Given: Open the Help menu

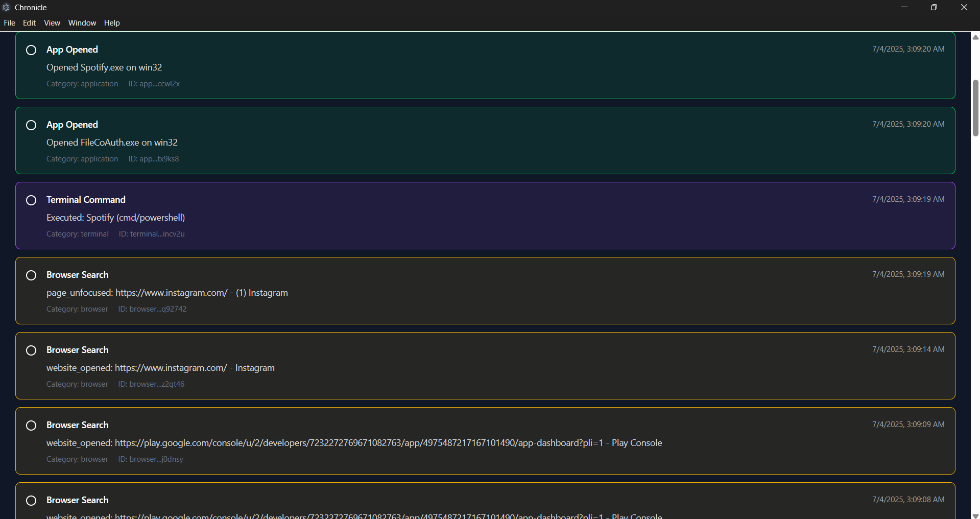Looking at the screenshot, I should click(x=112, y=23).
